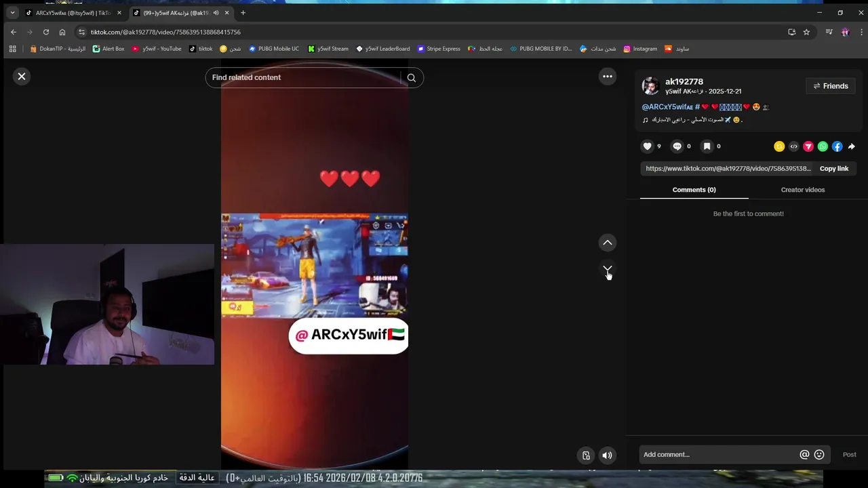Open the y5wif - YouTube bookmark

[x=157, y=49]
